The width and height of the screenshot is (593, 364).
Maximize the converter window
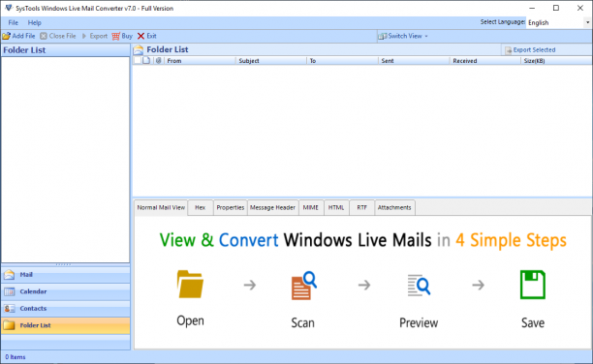coord(556,8)
